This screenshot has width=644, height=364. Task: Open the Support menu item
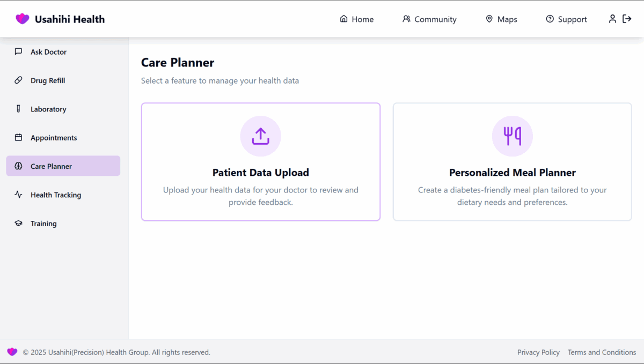[x=566, y=19]
